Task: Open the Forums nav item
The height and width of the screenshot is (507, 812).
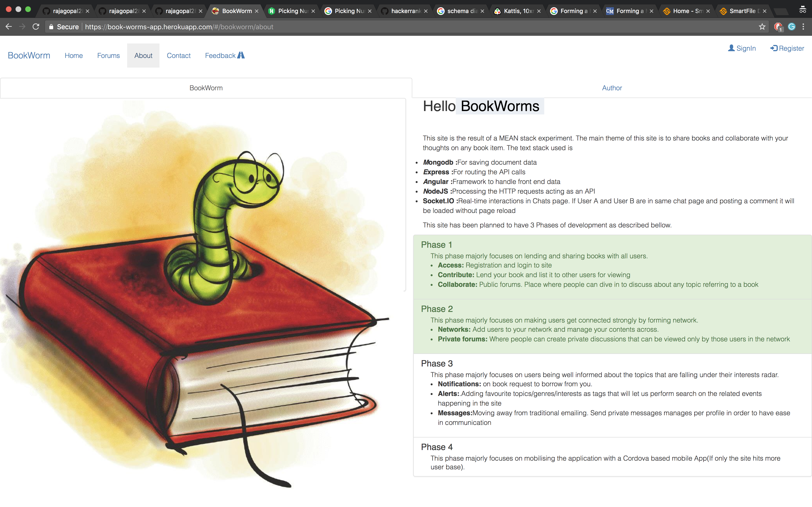Action: (x=108, y=56)
